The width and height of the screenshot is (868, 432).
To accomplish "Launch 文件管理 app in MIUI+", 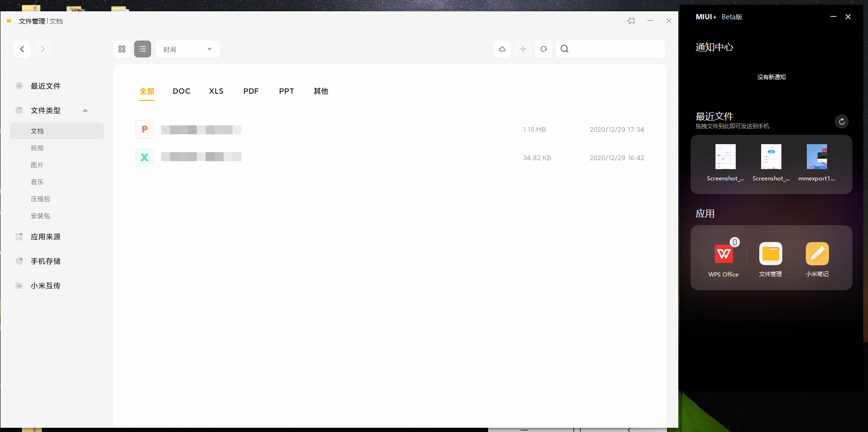I will (x=771, y=254).
